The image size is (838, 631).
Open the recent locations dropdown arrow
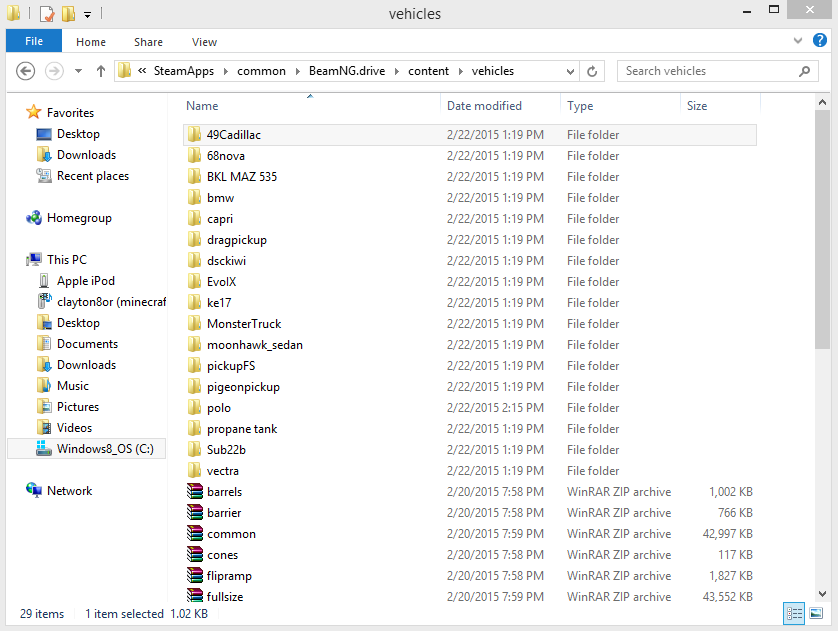pos(78,71)
